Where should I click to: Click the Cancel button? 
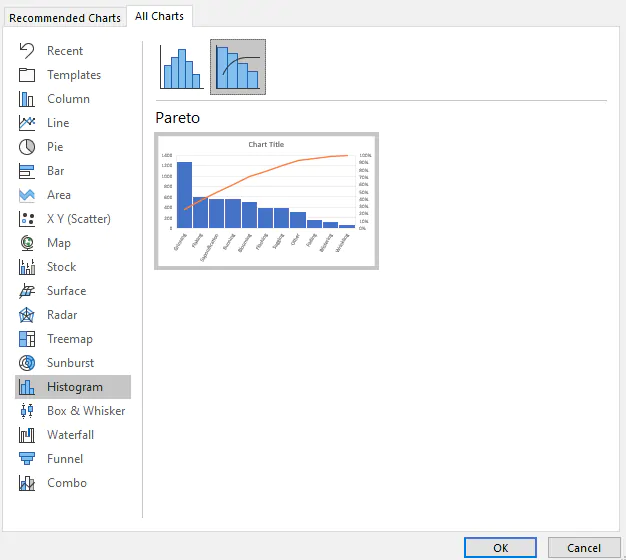click(x=584, y=547)
